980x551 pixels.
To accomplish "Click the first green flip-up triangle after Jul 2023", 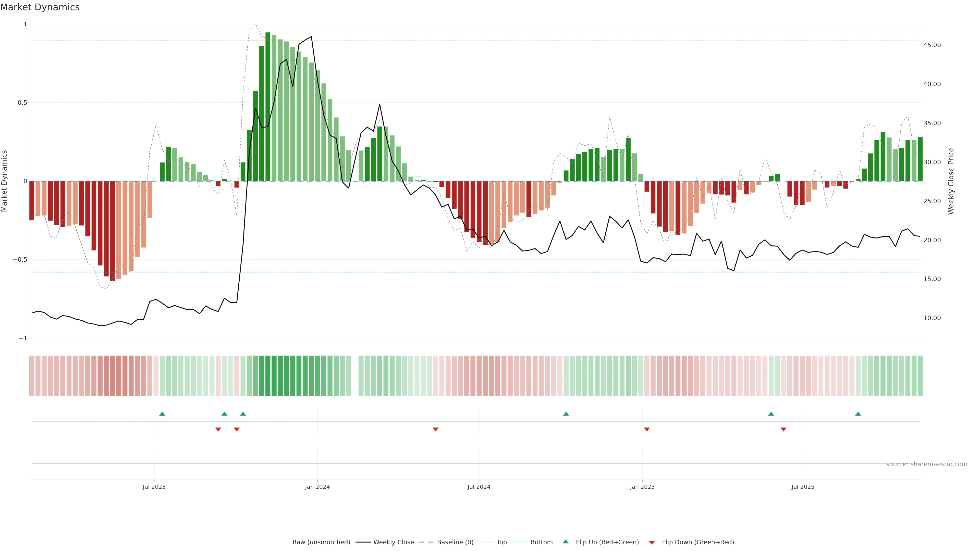I will (162, 414).
